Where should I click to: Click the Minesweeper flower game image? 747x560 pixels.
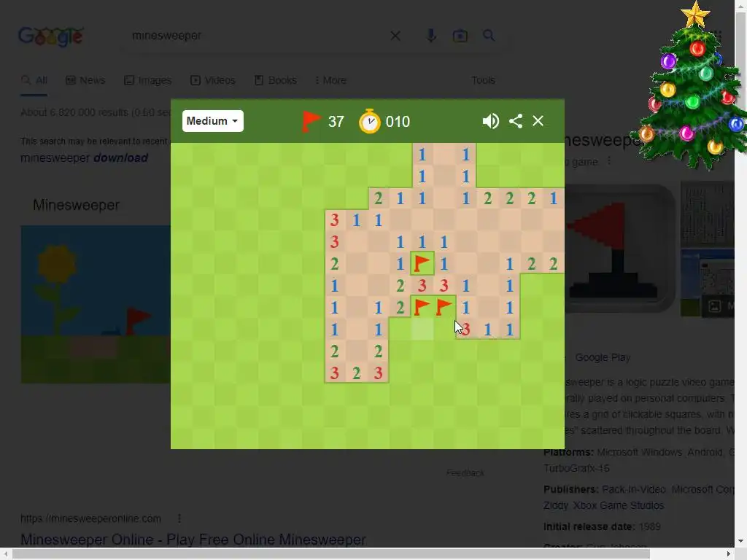tap(96, 304)
